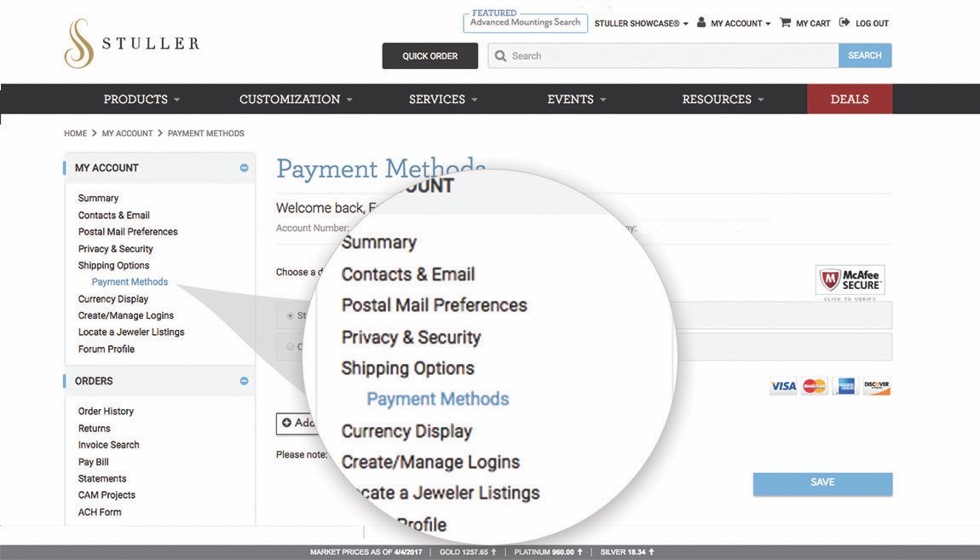Screen dimensions: 980x560
Task: Open Order History in the sidebar
Action: 106,411
